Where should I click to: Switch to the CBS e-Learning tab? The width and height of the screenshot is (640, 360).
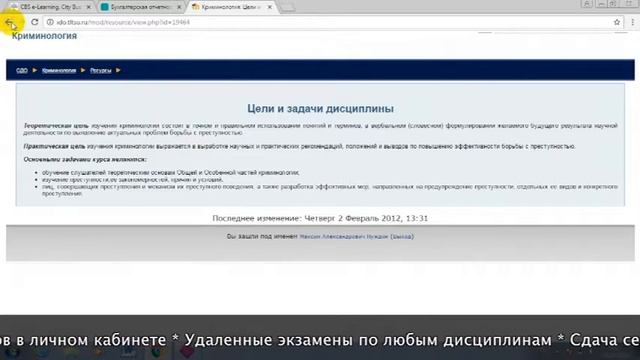(x=50, y=7)
